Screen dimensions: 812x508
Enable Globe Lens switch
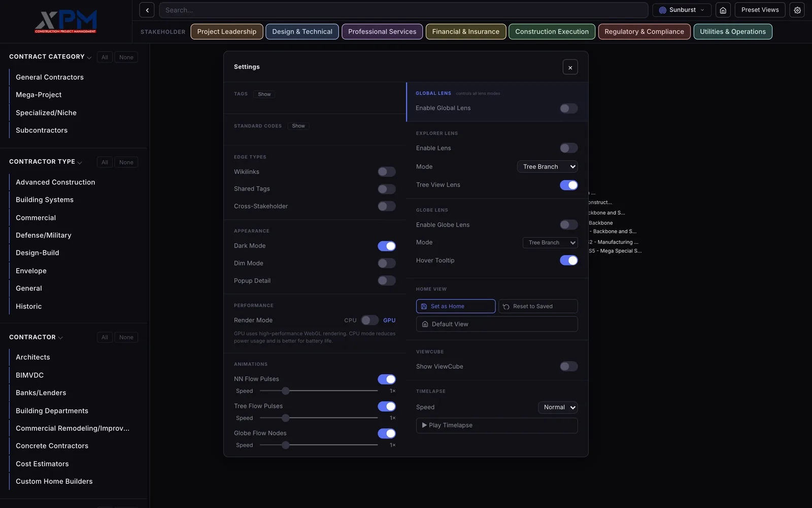pos(568,225)
